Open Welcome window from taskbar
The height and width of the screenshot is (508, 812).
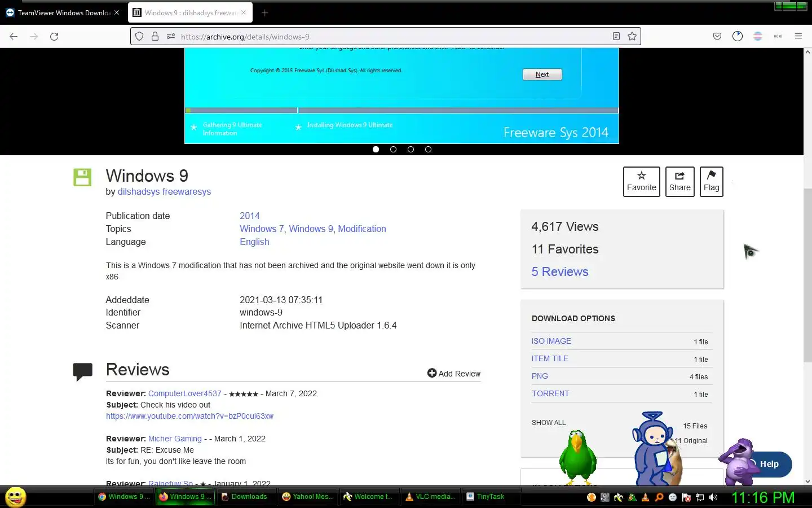pos(370,497)
